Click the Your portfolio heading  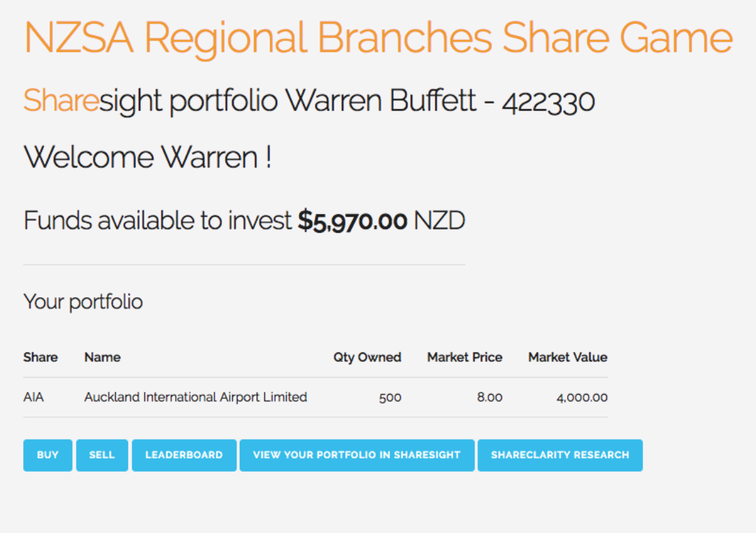(82, 301)
